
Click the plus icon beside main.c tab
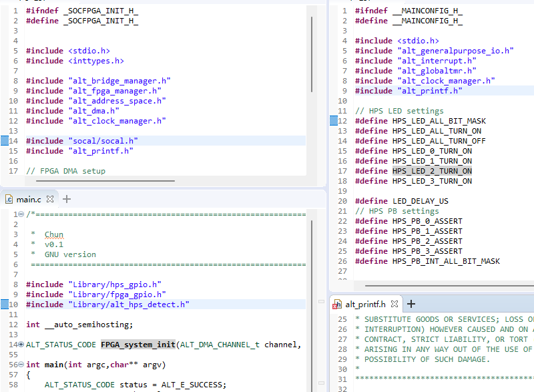pyautogui.click(x=66, y=199)
